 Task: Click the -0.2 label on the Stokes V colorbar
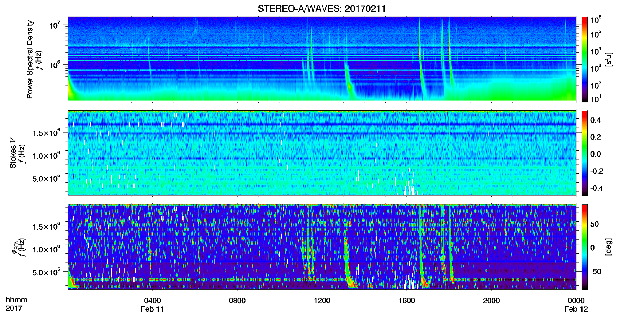[597, 171]
